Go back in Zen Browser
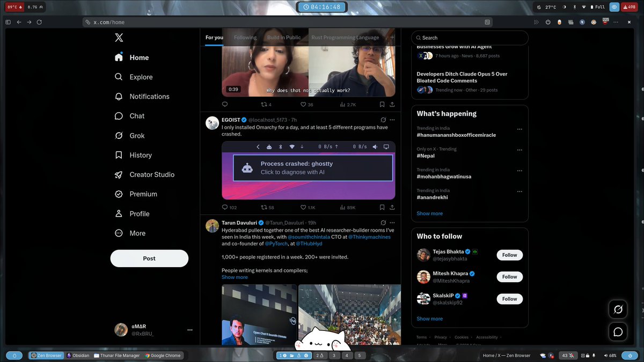This screenshot has width=644, height=362. click(x=19, y=22)
